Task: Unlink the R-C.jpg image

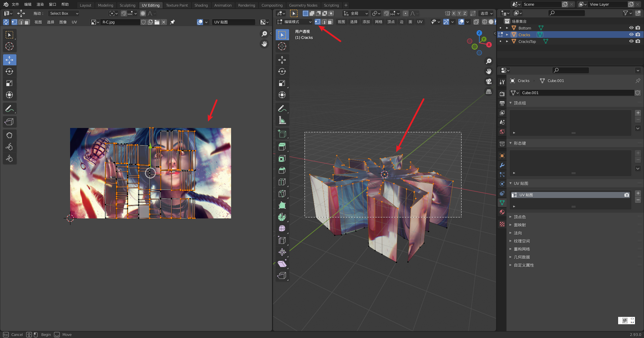Action: point(164,22)
